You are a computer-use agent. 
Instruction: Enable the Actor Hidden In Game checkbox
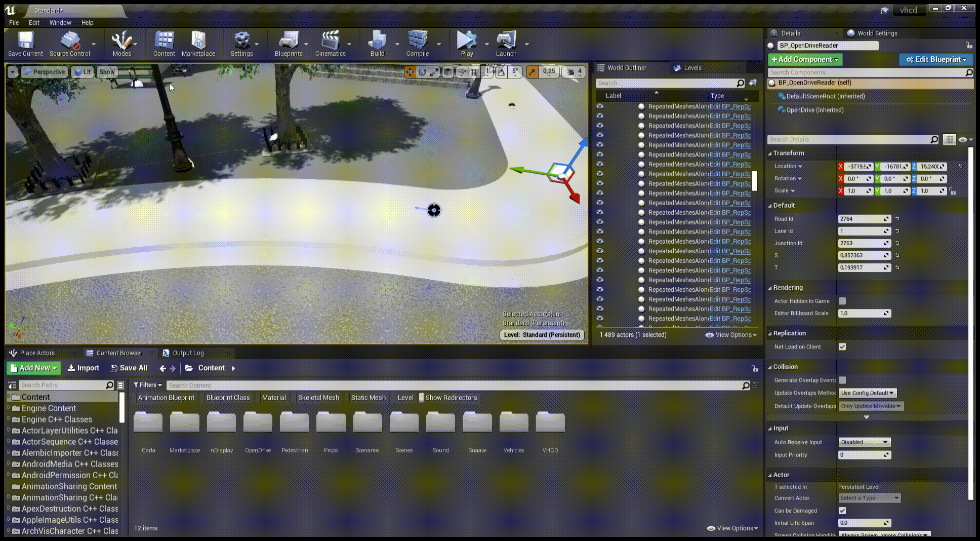pyautogui.click(x=842, y=301)
